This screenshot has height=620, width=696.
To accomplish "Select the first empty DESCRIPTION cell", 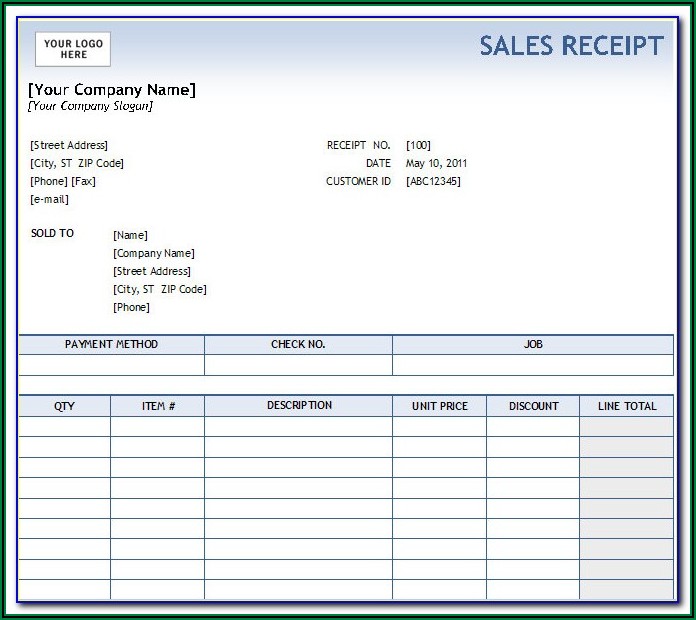I will 298,427.
